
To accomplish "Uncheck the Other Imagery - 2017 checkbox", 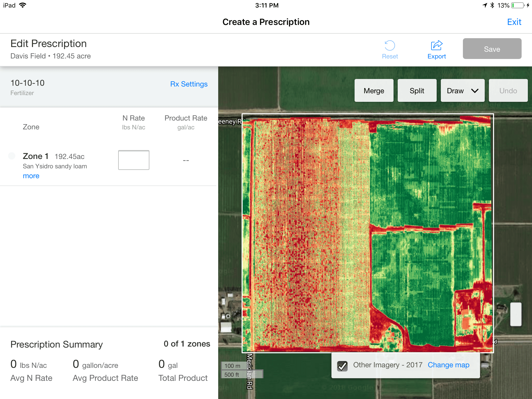I will 342,365.
